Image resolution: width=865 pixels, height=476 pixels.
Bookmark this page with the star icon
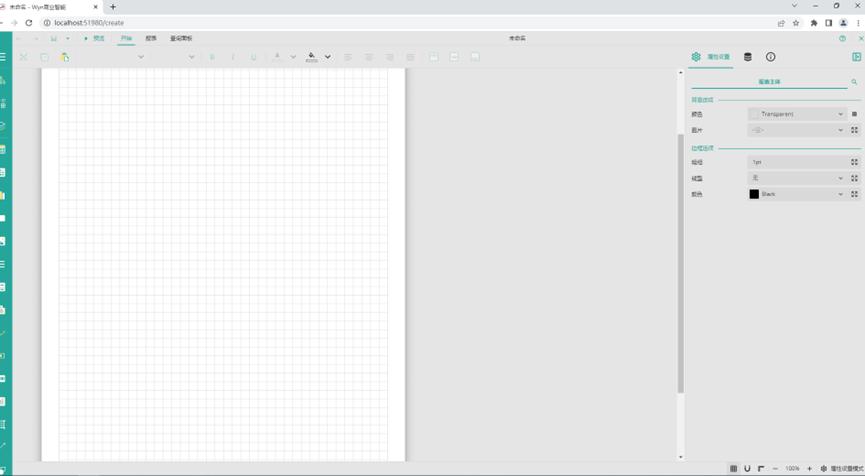(x=795, y=23)
